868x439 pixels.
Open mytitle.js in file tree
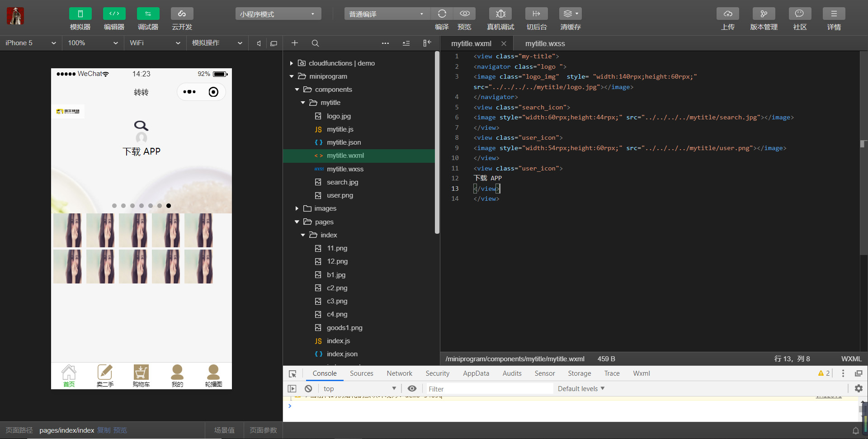click(340, 129)
